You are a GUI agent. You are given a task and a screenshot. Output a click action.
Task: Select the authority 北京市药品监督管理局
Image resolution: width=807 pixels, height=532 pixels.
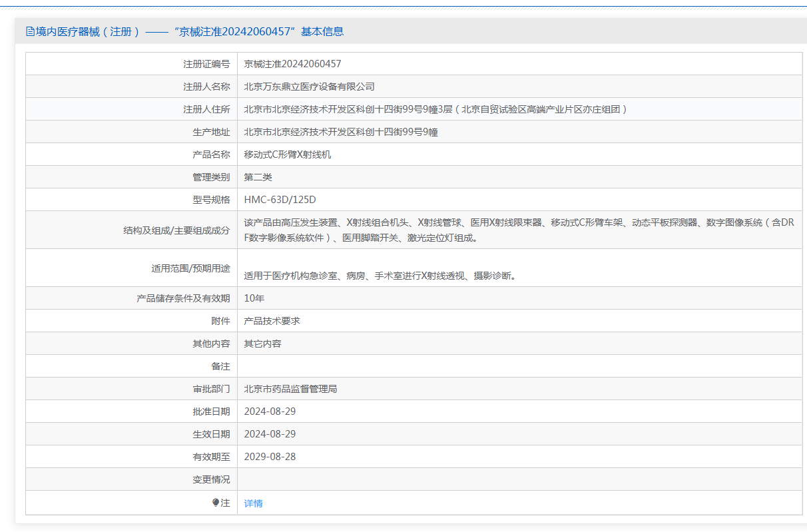[291, 389]
